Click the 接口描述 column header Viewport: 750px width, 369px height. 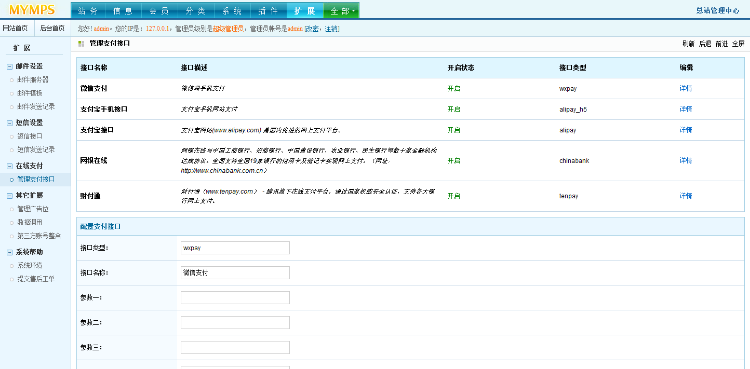(194, 68)
